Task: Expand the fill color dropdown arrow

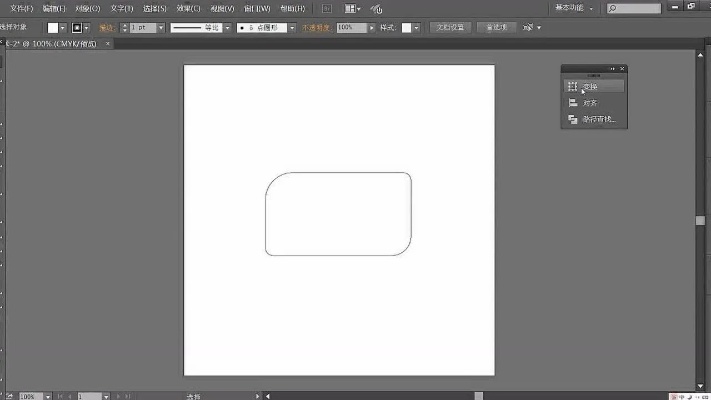Action: point(63,28)
